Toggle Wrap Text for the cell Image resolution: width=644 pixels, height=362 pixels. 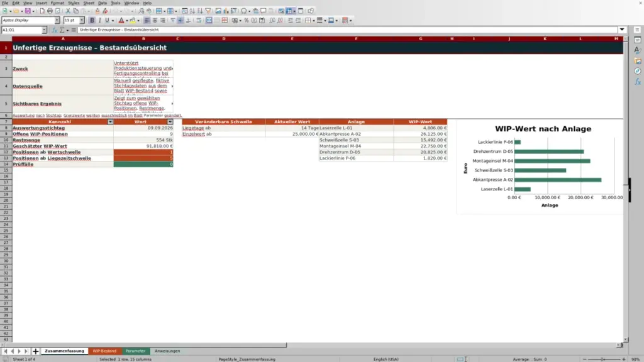click(x=199, y=21)
